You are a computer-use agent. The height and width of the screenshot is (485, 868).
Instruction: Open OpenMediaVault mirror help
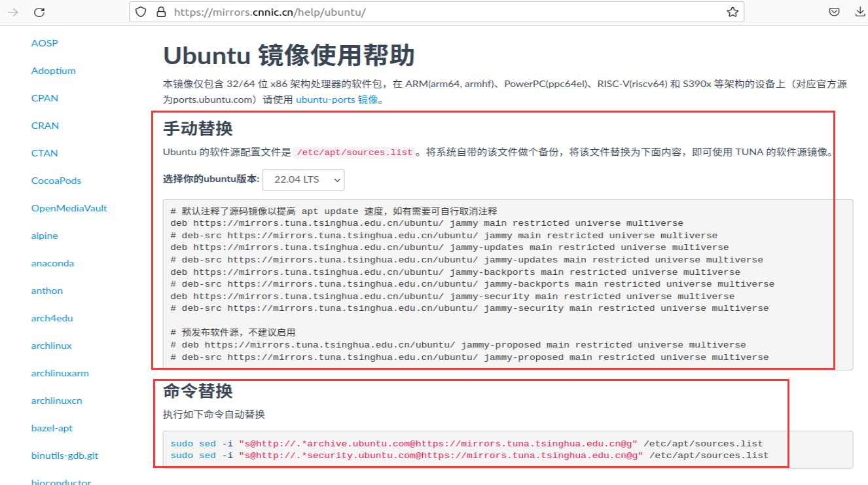[x=69, y=208]
